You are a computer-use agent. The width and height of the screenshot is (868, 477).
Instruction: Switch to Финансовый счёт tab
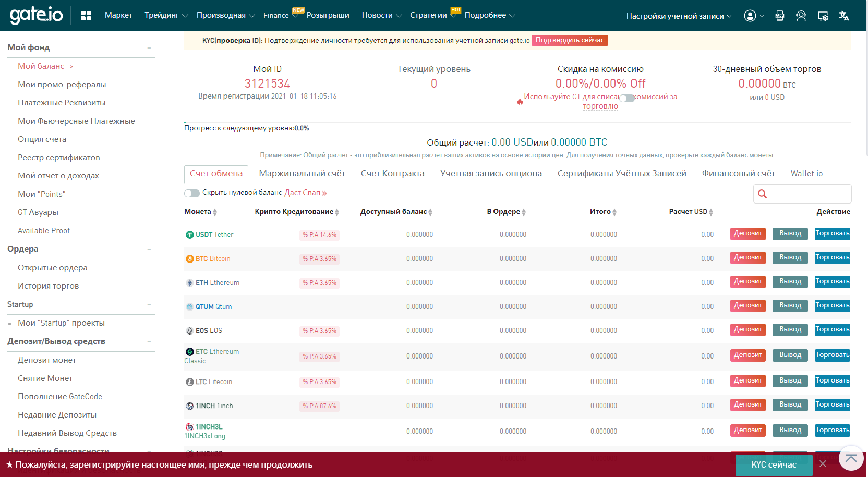click(x=739, y=174)
